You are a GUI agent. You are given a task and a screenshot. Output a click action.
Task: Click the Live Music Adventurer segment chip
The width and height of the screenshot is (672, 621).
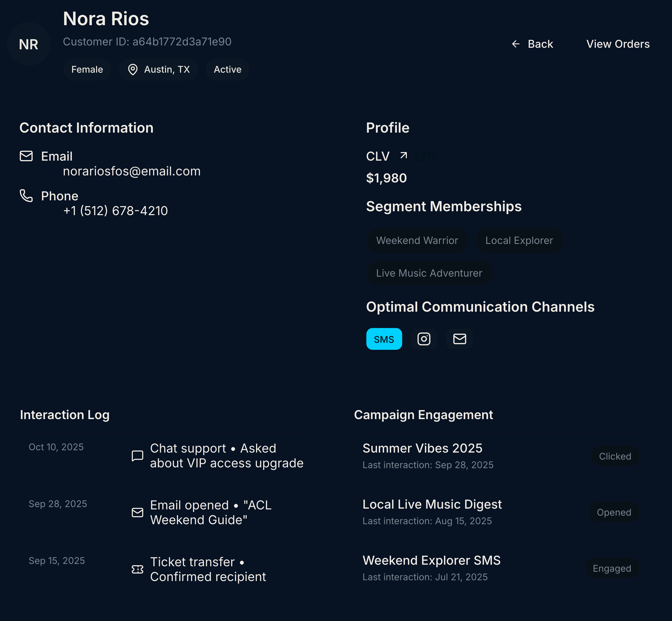pos(429,273)
